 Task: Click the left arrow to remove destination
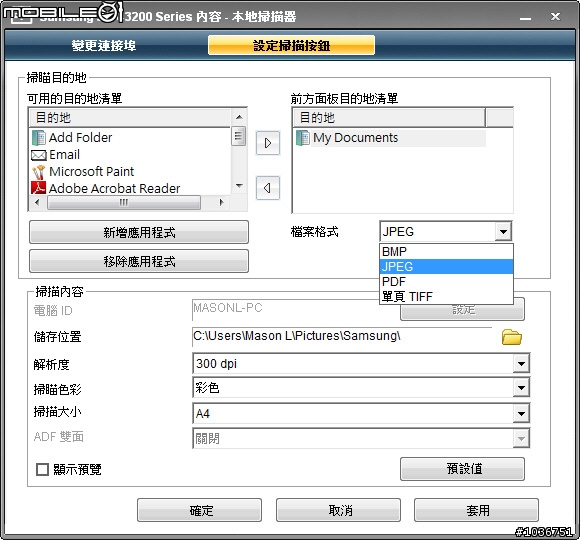(268, 188)
